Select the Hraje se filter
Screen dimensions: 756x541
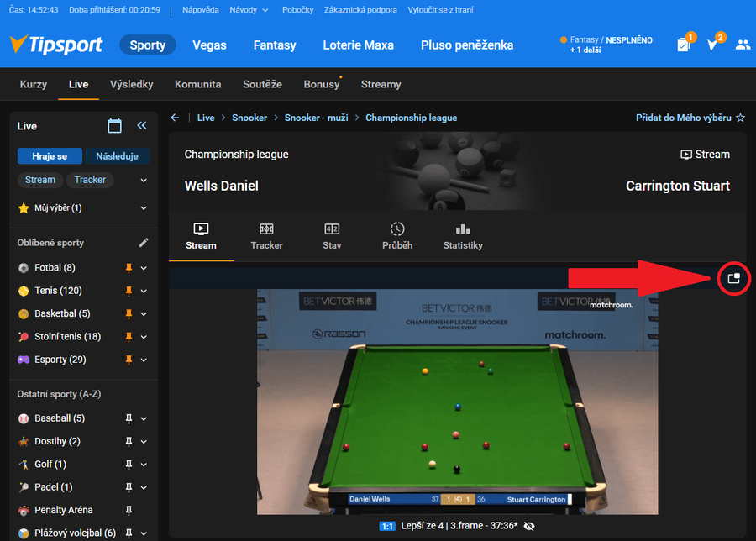pyautogui.click(x=50, y=156)
